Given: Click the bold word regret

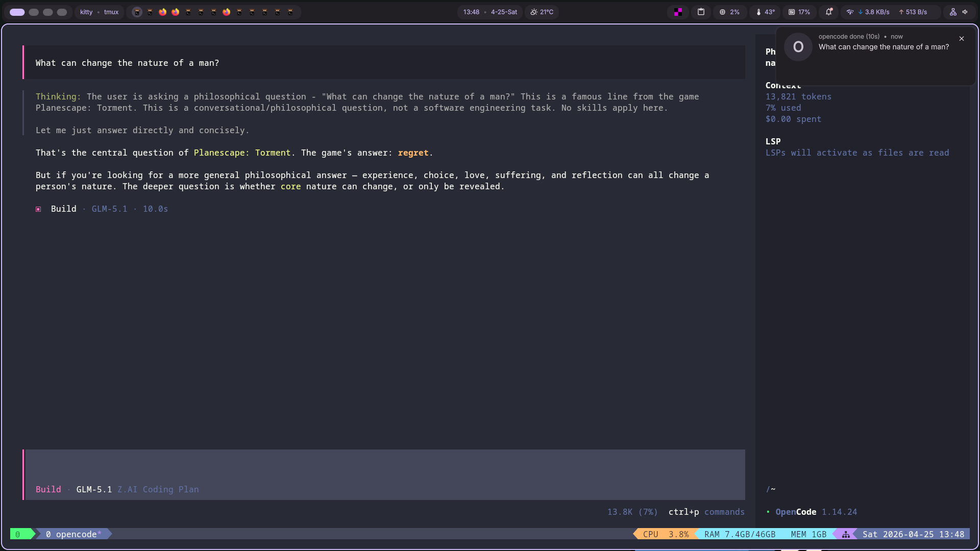Looking at the screenshot, I should click(413, 153).
